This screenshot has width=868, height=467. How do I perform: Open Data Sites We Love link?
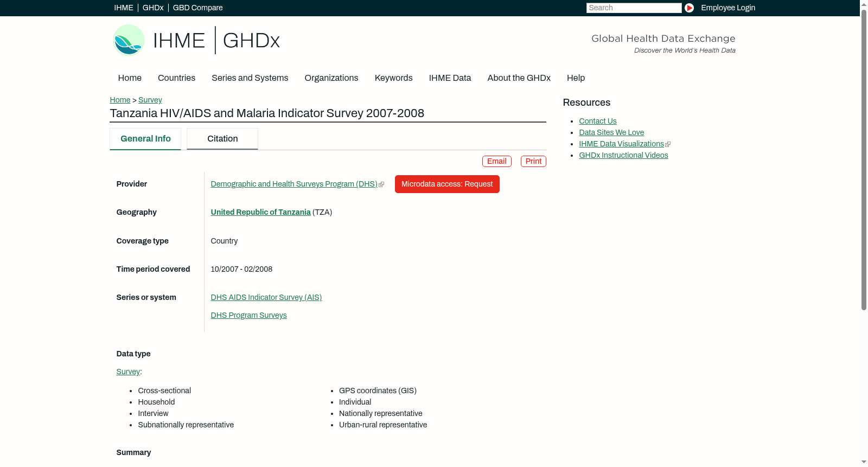tap(611, 132)
